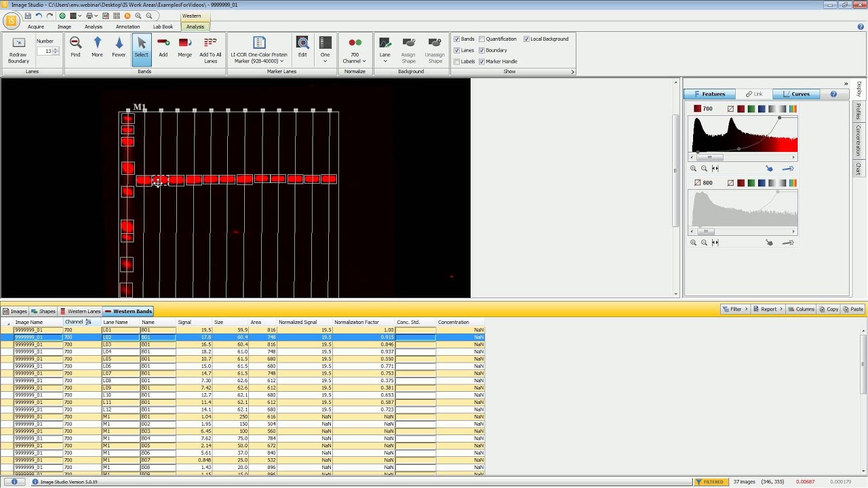Open the Lane background dropdown

(384, 50)
